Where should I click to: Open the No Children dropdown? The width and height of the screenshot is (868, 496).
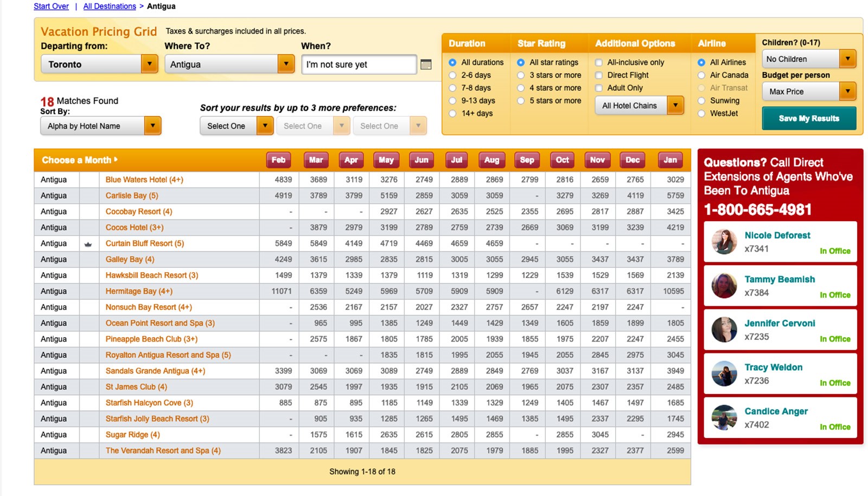point(809,59)
